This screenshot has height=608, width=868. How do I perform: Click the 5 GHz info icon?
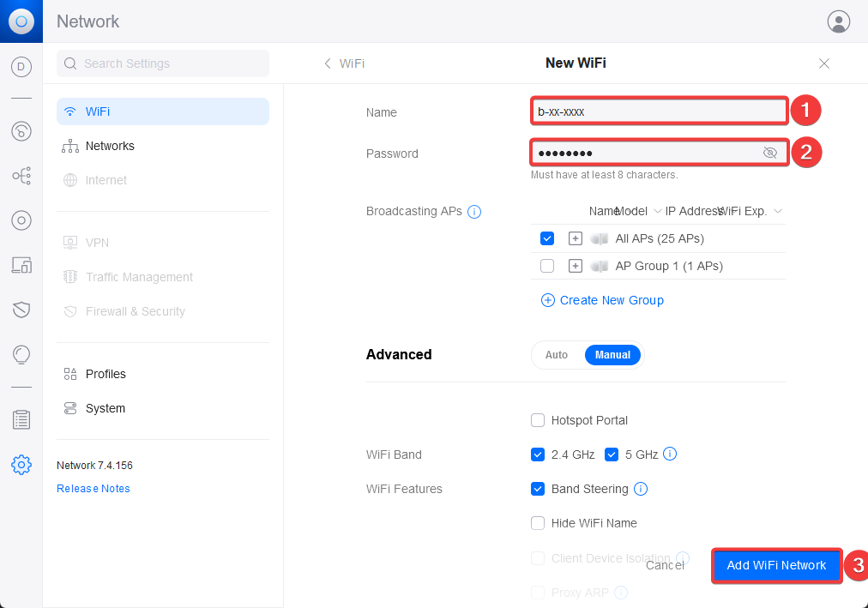[670, 454]
